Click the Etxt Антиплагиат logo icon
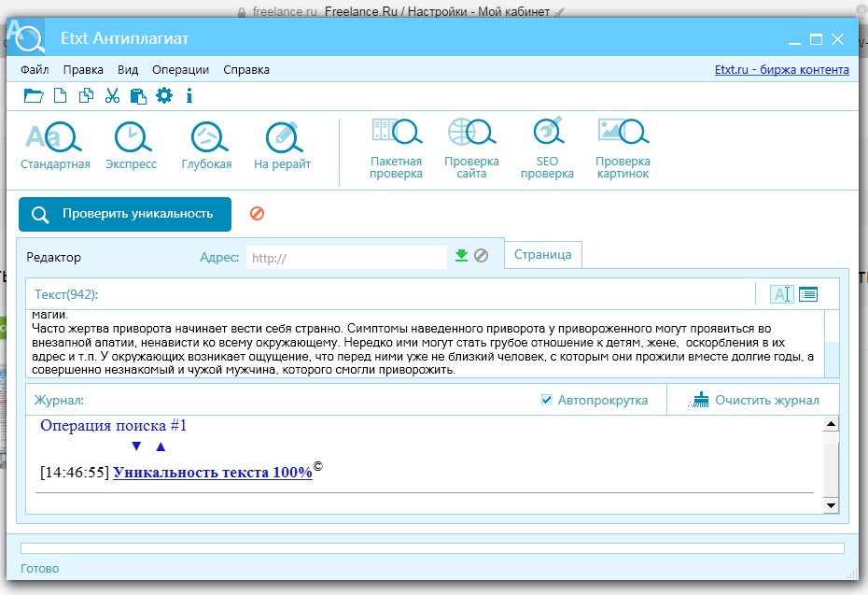Image resolution: width=868 pixels, height=595 pixels. point(25,36)
